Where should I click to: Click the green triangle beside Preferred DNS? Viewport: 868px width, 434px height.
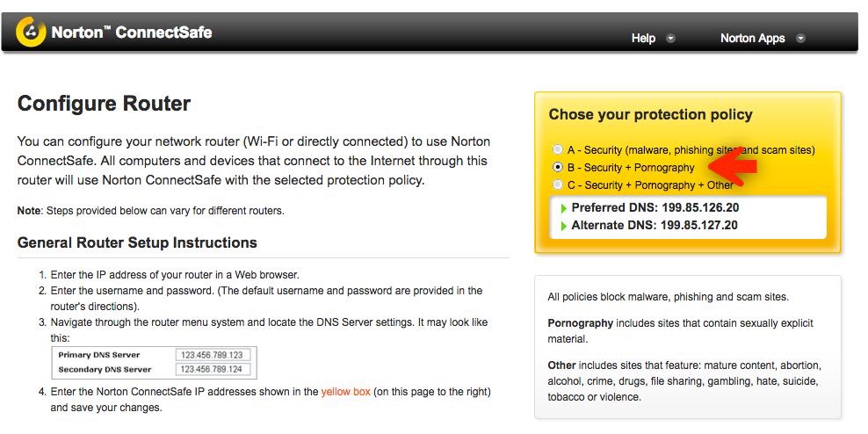pos(563,209)
